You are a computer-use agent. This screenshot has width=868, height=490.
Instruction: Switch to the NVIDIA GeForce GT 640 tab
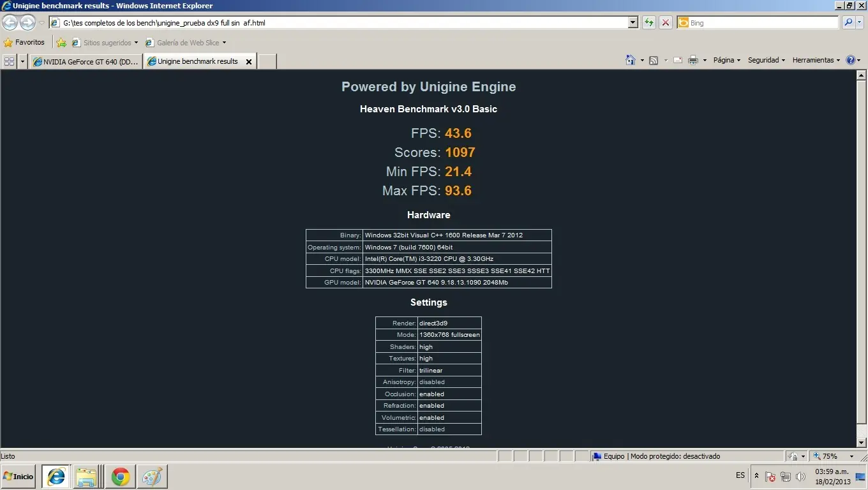86,62
